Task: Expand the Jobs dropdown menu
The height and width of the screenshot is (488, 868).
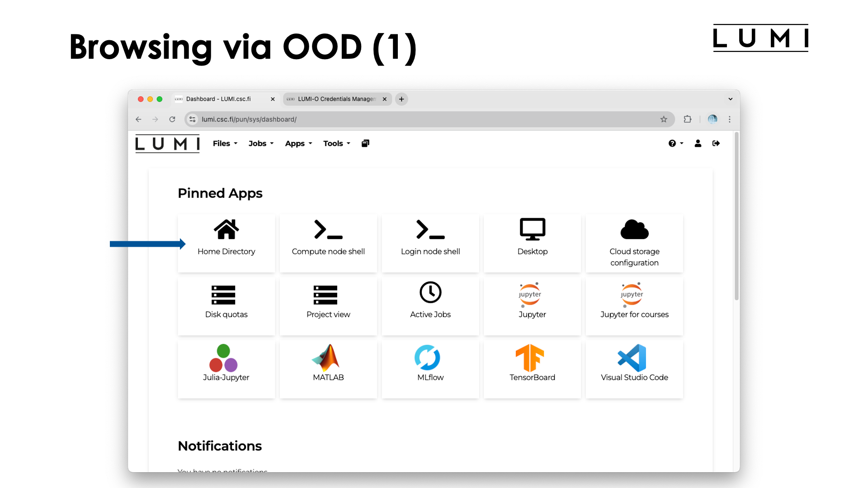Action: coord(260,143)
